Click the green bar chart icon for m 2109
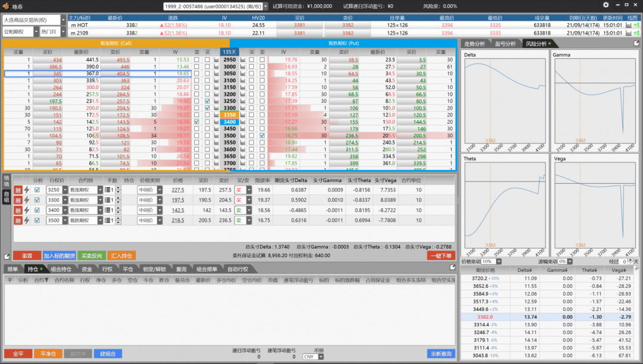The width and height of the screenshot is (643, 364). (x=636, y=33)
